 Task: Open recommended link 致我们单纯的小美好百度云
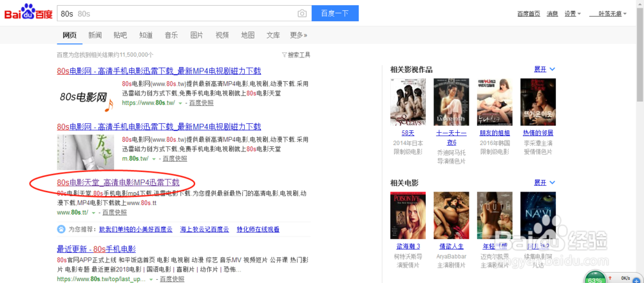[136, 229]
